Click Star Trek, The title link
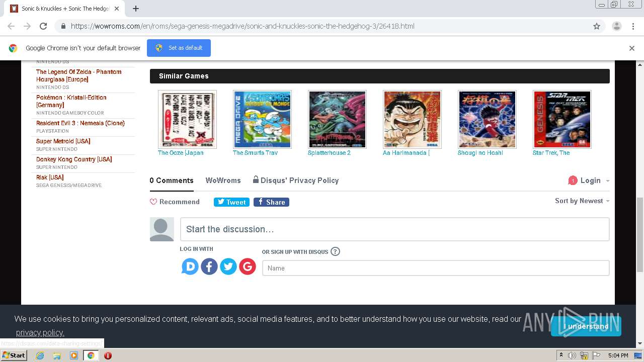Screen dimensions: 644x362 click(551, 153)
